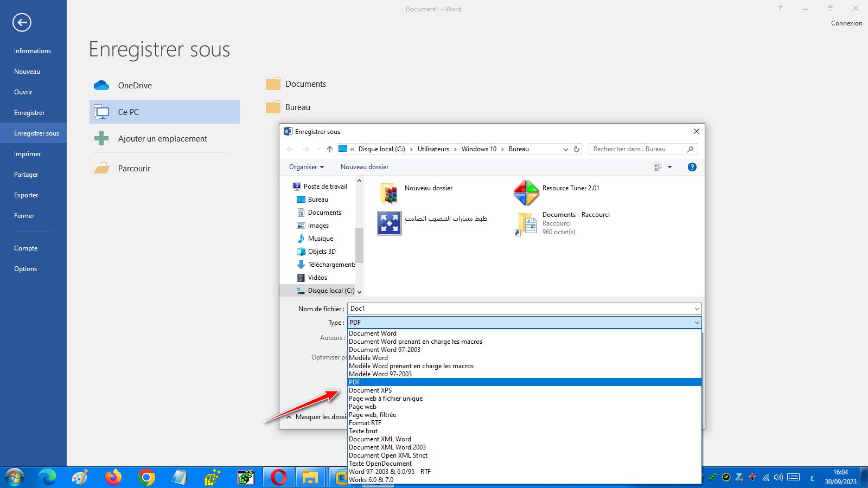Select Téléchargements in navigation tree
Image resolution: width=868 pixels, height=488 pixels.
[x=326, y=265]
